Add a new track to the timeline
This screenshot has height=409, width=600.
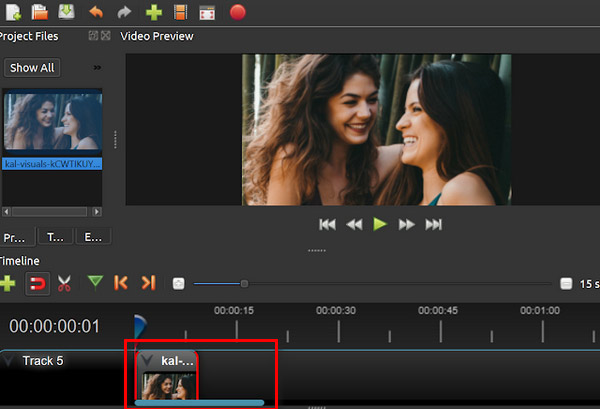pyautogui.click(x=8, y=284)
